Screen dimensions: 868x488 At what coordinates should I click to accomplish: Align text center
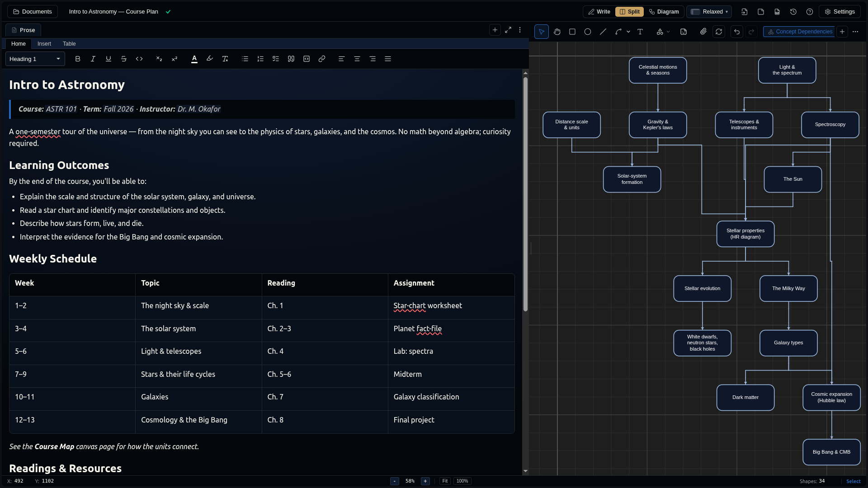point(357,59)
